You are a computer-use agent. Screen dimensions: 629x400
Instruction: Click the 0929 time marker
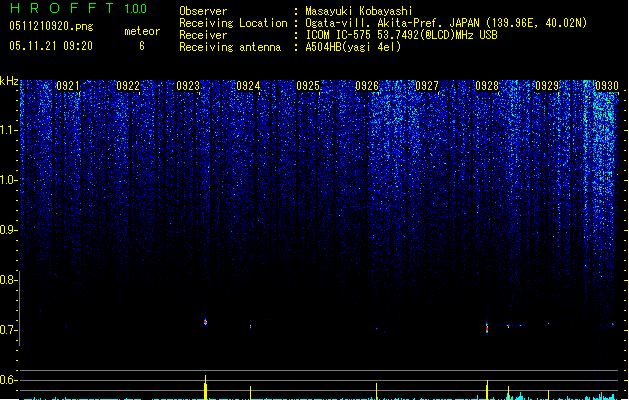[x=547, y=86]
